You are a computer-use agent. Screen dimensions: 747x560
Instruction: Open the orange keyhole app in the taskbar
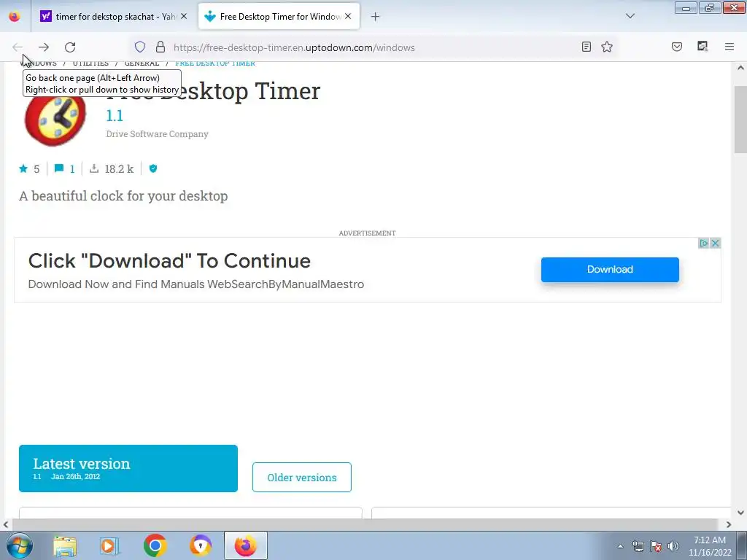201,545
